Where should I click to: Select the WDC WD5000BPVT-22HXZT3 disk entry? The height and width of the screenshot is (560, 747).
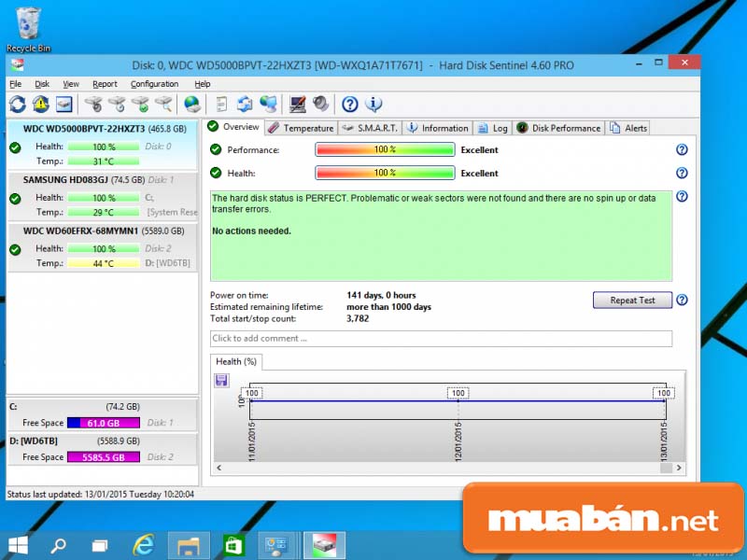click(x=103, y=145)
